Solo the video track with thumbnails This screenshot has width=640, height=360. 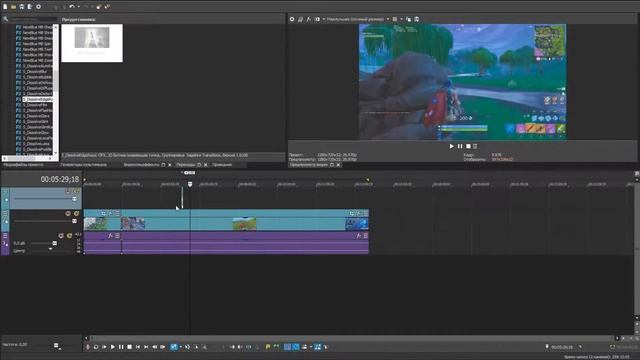click(x=76, y=213)
